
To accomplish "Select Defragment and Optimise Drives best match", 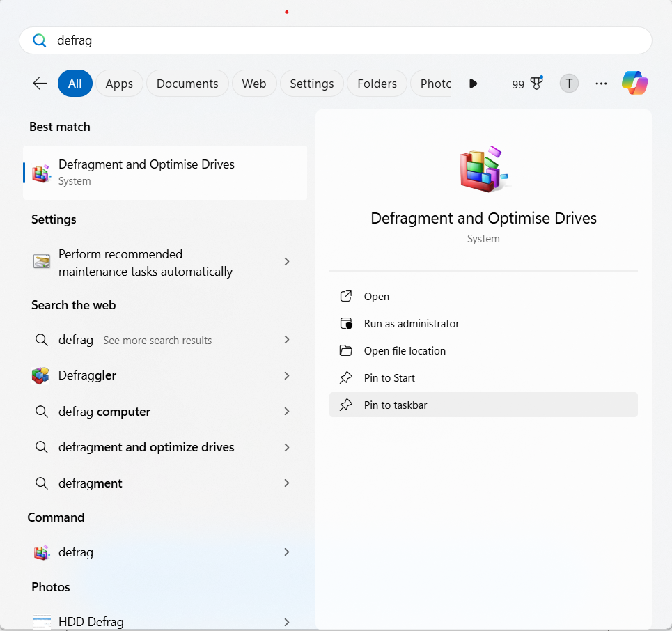I will (x=165, y=172).
